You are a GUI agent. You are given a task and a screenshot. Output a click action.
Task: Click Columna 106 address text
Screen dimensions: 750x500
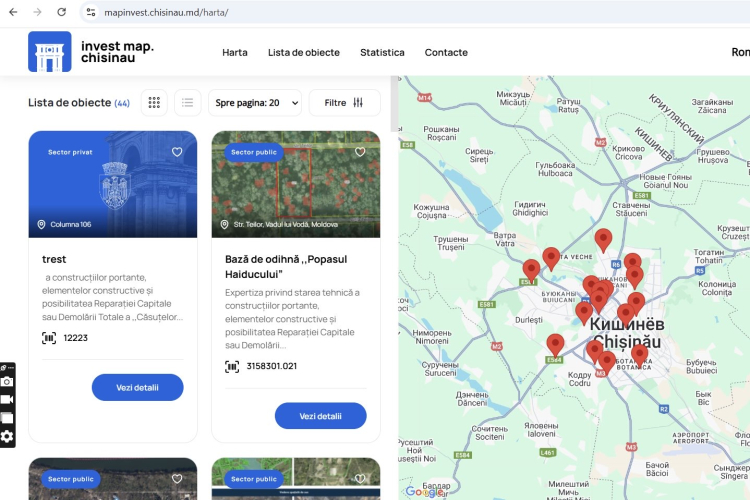click(71, 224)
